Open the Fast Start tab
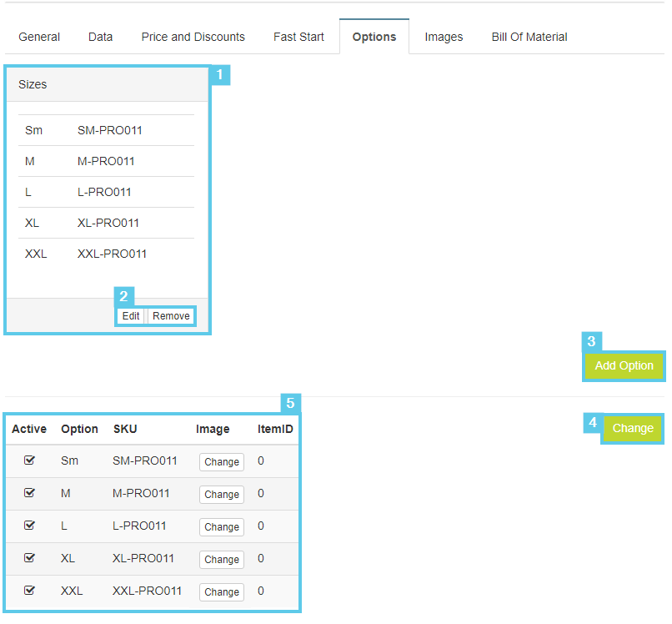 298,37
